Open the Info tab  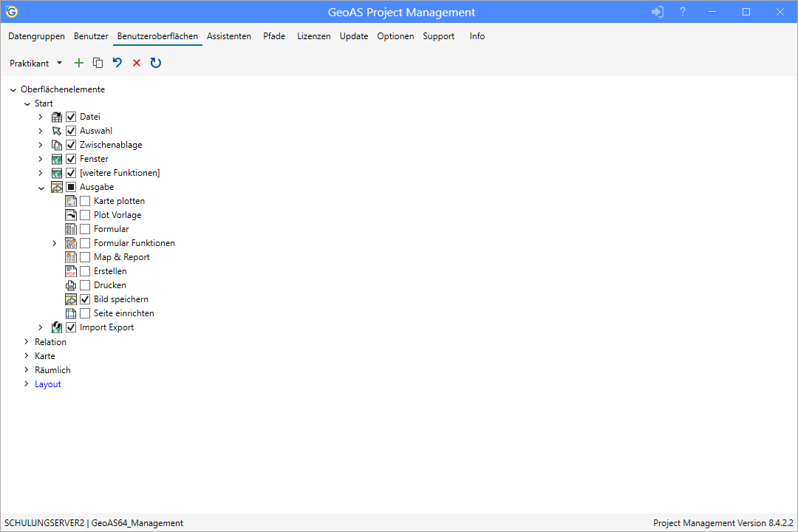click(x=477, y=36)
